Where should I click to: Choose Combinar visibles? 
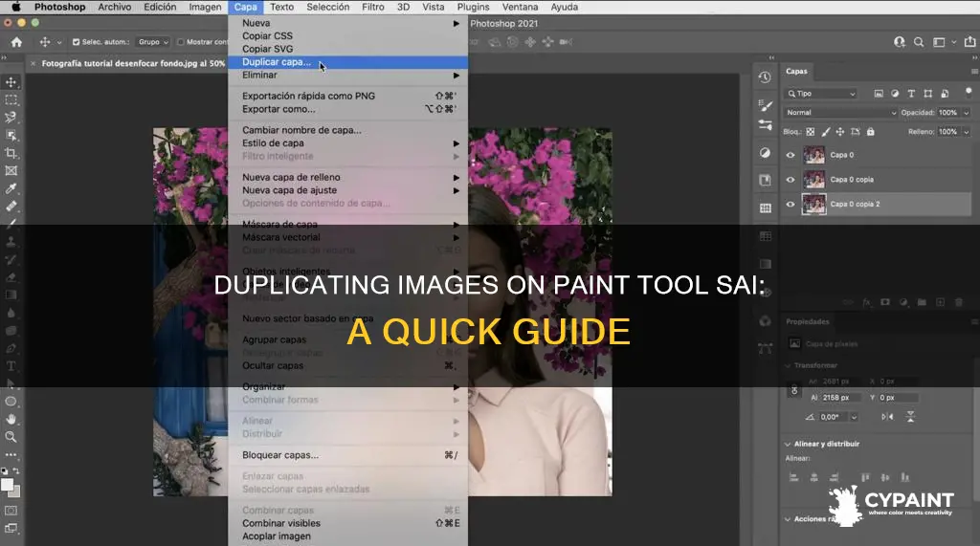coord(348,523)
